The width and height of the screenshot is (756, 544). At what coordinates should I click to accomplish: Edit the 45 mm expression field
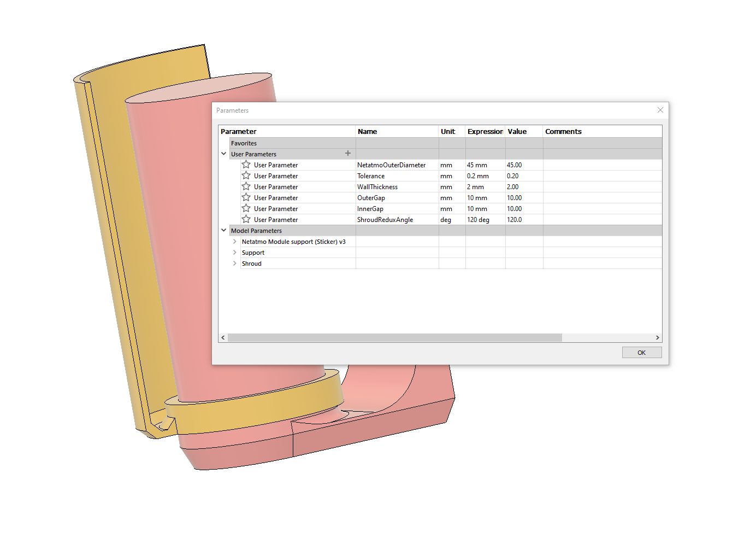[484, 165]
